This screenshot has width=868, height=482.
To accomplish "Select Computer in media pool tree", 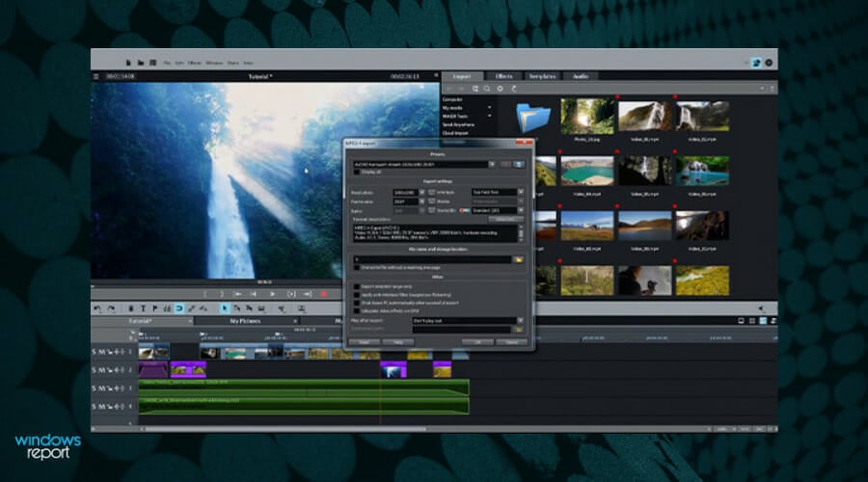I will 452,99.
